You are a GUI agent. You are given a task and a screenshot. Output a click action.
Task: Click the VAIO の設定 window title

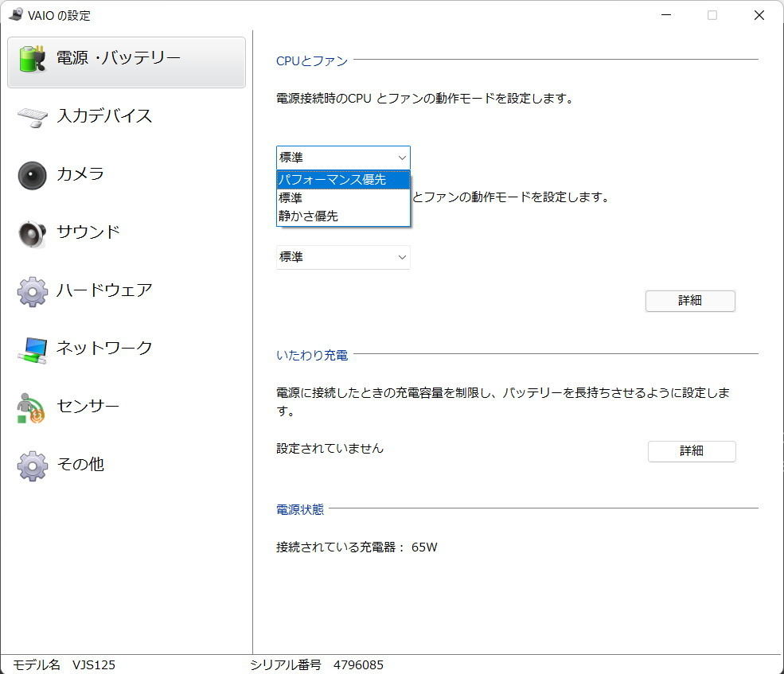(59, 15)
